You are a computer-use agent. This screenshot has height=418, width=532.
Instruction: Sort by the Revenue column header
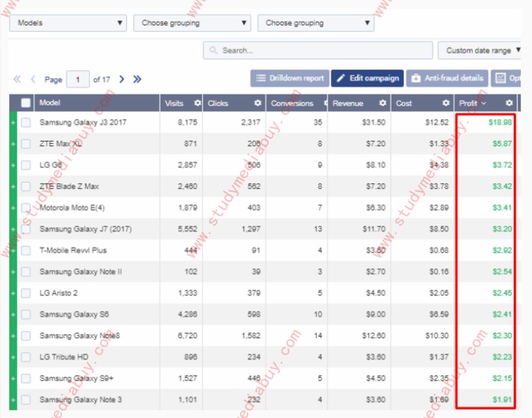point(348,104)
